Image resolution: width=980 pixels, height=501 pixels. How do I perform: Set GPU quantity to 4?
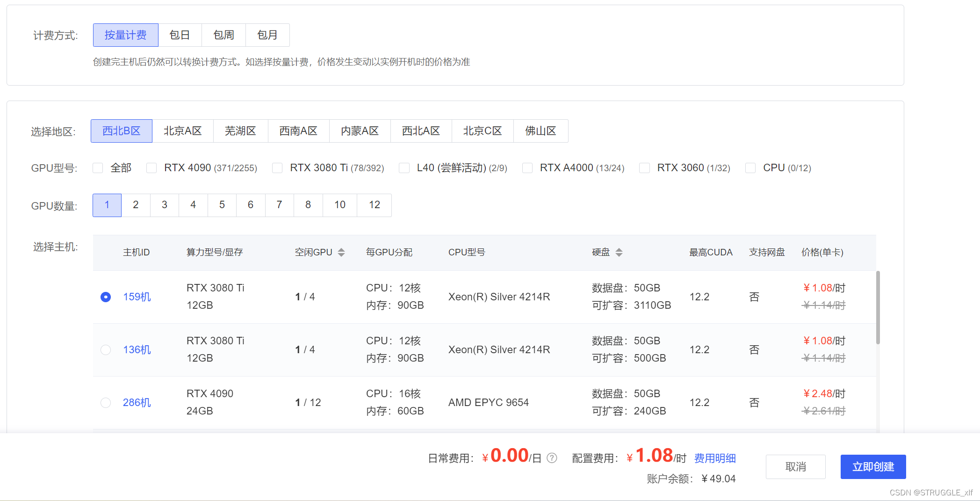coord(193,205)
